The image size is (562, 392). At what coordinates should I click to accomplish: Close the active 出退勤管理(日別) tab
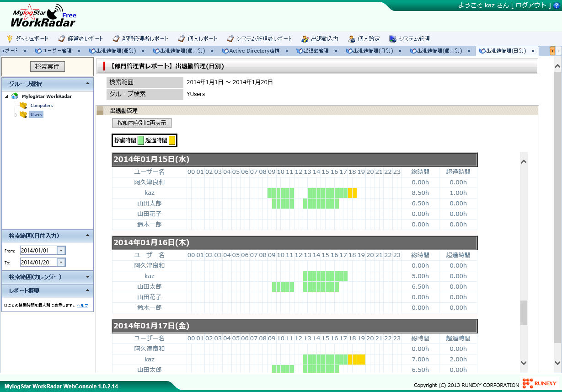point(533,51)
